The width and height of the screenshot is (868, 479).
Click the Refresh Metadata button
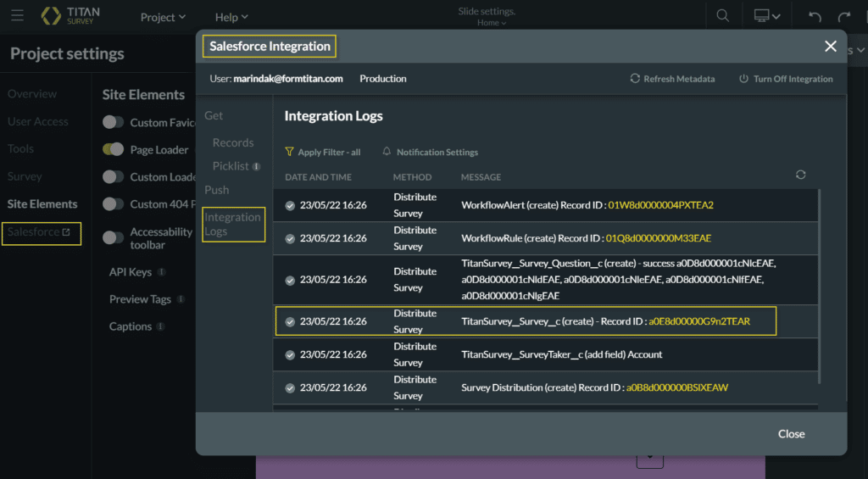pyautogui.click(x=672, y=79)
